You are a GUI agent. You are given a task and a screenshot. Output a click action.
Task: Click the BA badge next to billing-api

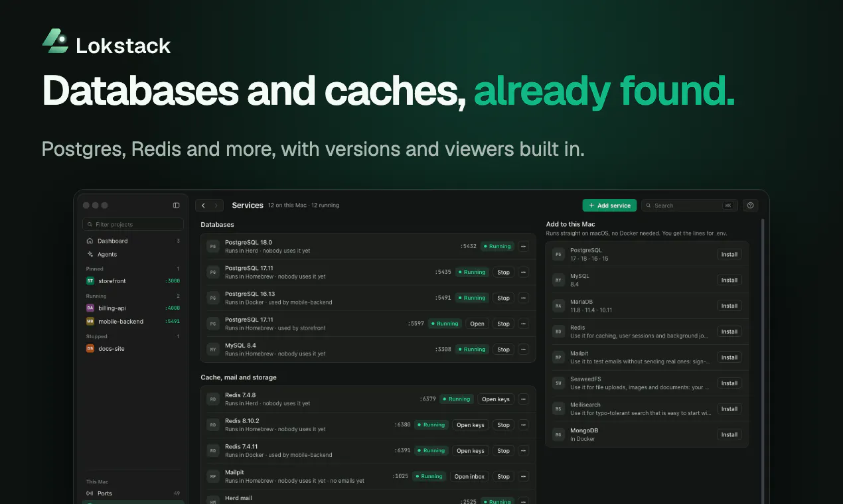(90, 308)
